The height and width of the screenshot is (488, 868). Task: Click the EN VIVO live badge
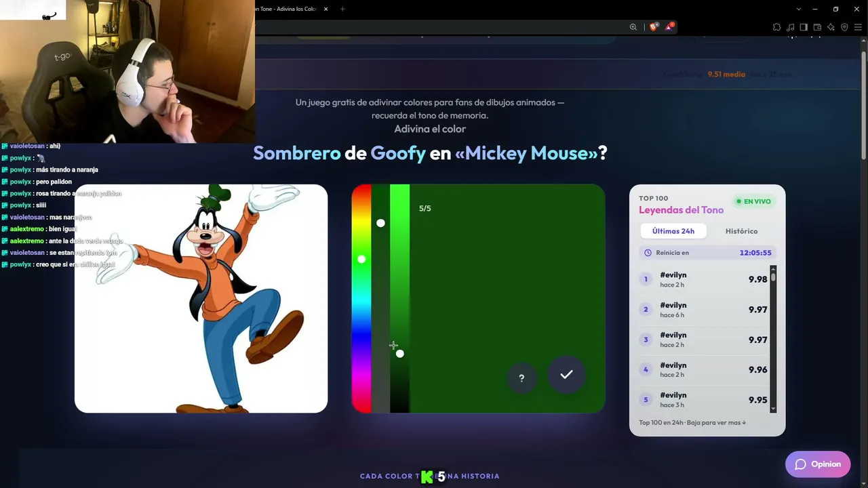[x=753, y=201]
